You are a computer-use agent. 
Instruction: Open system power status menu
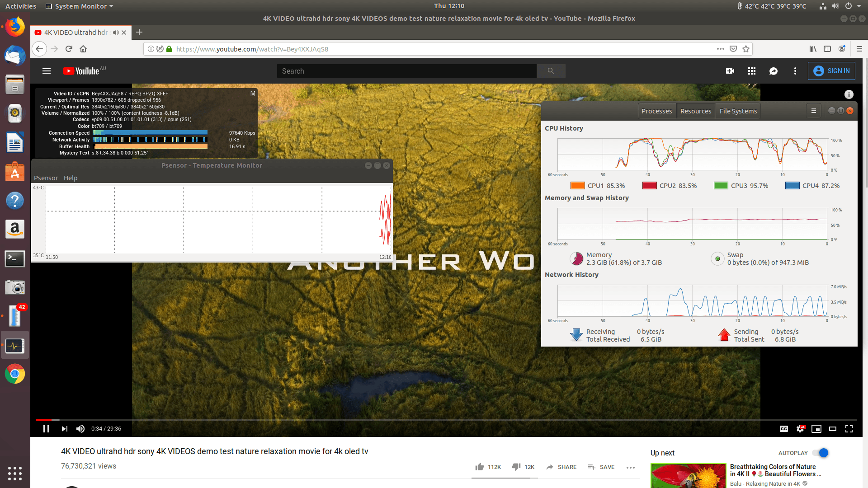point(852,6)
